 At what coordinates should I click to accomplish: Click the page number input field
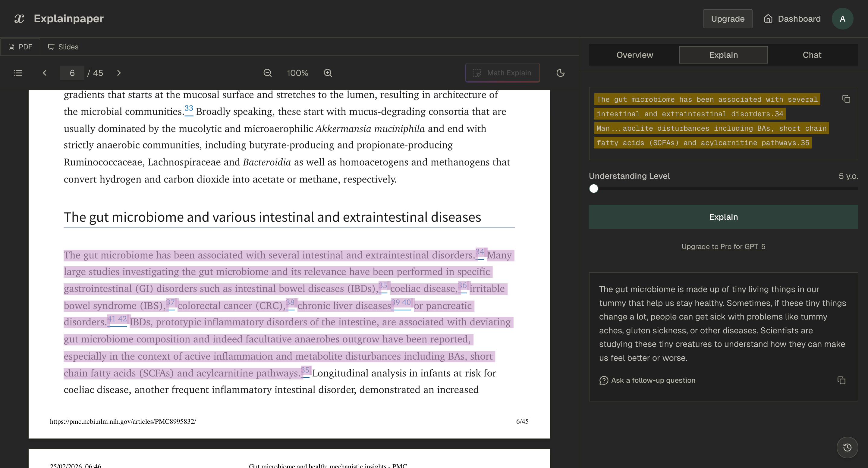pos(72,73)
